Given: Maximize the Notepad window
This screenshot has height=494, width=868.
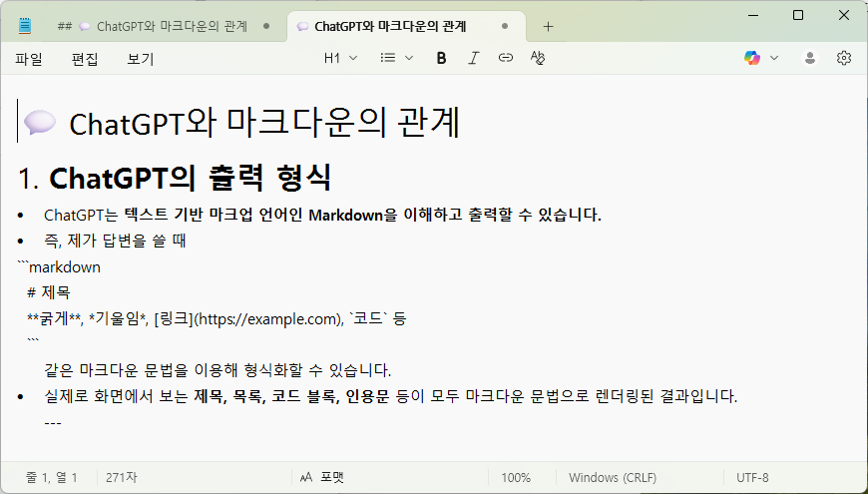Looking at the screenshot, I should 798,16.
